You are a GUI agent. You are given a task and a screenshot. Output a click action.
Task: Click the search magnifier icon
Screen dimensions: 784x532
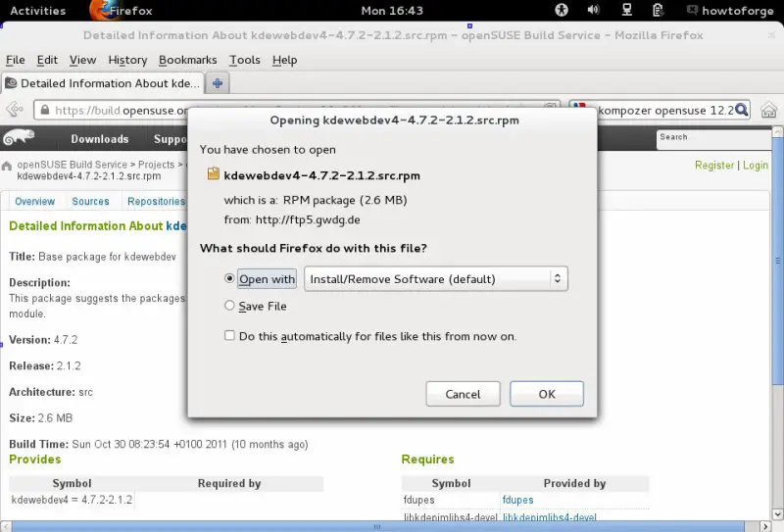pyautogui.click(x=742, y=110)
